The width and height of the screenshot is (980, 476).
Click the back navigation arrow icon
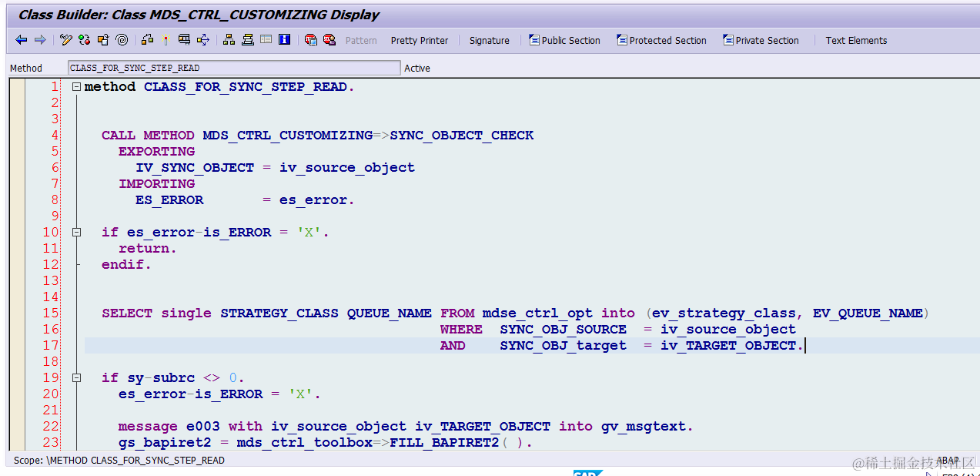[21, 39]
